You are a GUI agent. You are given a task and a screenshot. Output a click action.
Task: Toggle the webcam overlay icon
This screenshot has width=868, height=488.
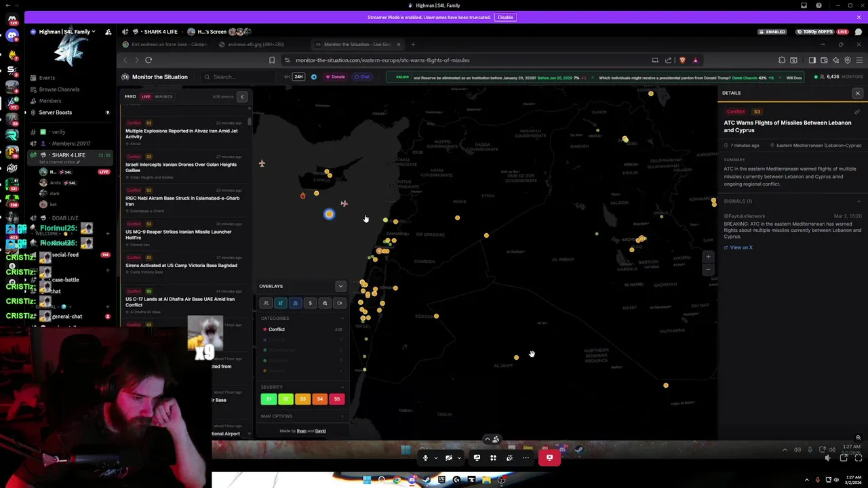pos(339,303)
